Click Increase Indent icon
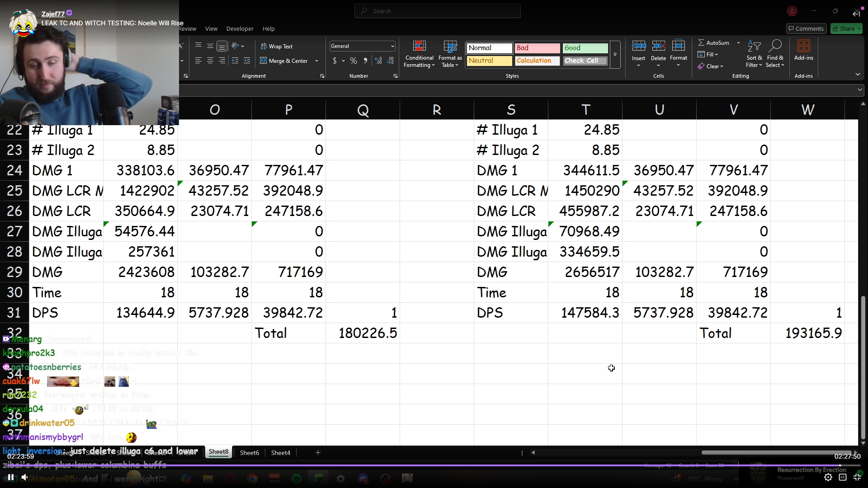 247,61
